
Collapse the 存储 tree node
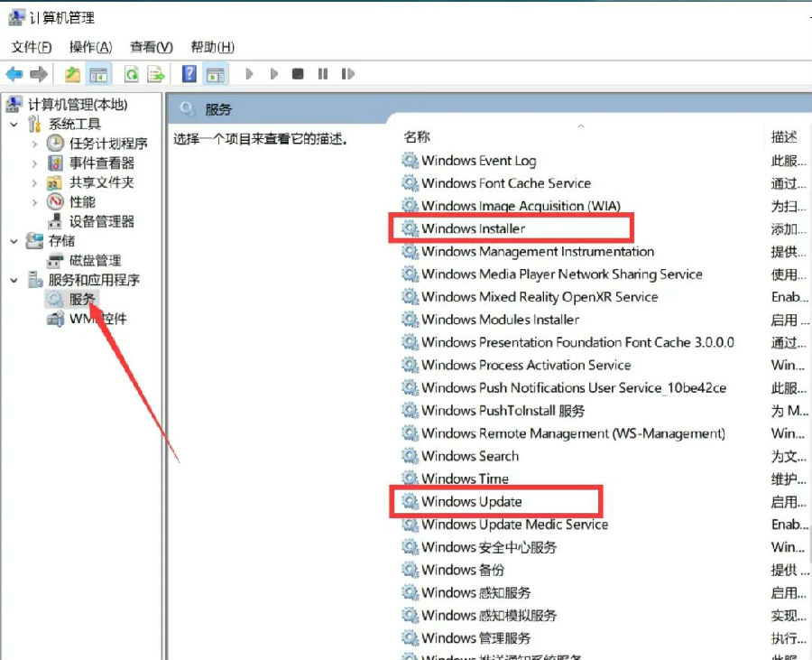(x=14, y=241)
